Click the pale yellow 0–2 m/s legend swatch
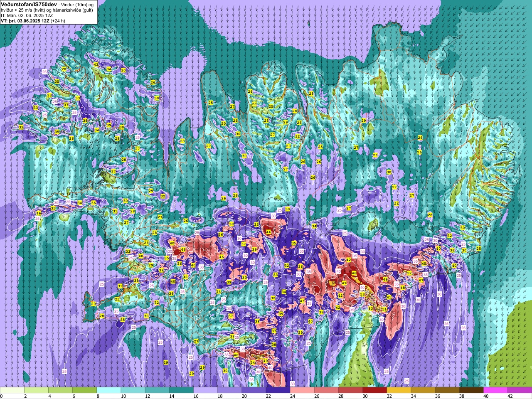Screen dimensions: 532x399 tap(12, 390)
